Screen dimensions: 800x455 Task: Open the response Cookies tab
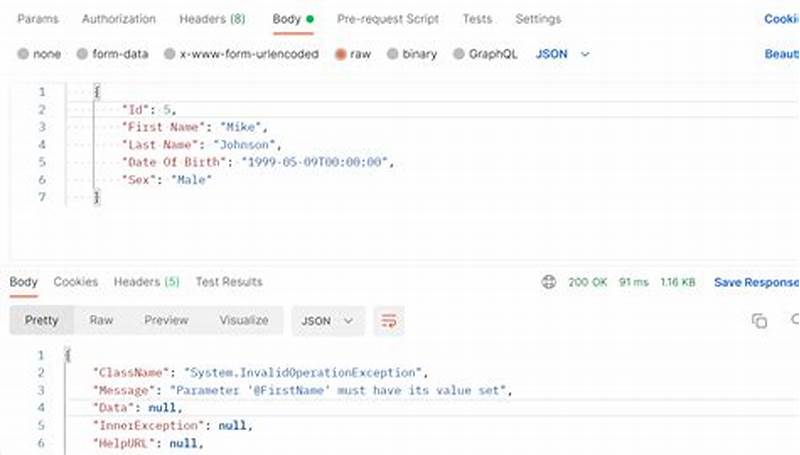(x=76, y=282)
